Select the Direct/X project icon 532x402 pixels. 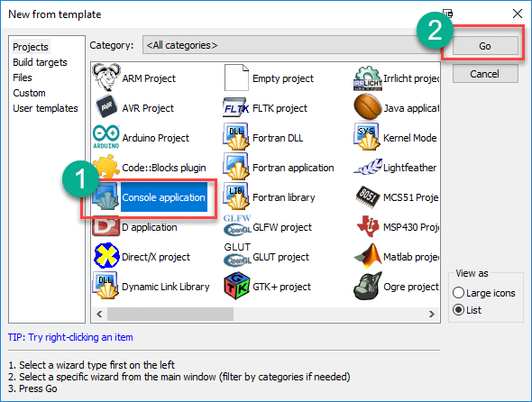click(x=106, y=256)
